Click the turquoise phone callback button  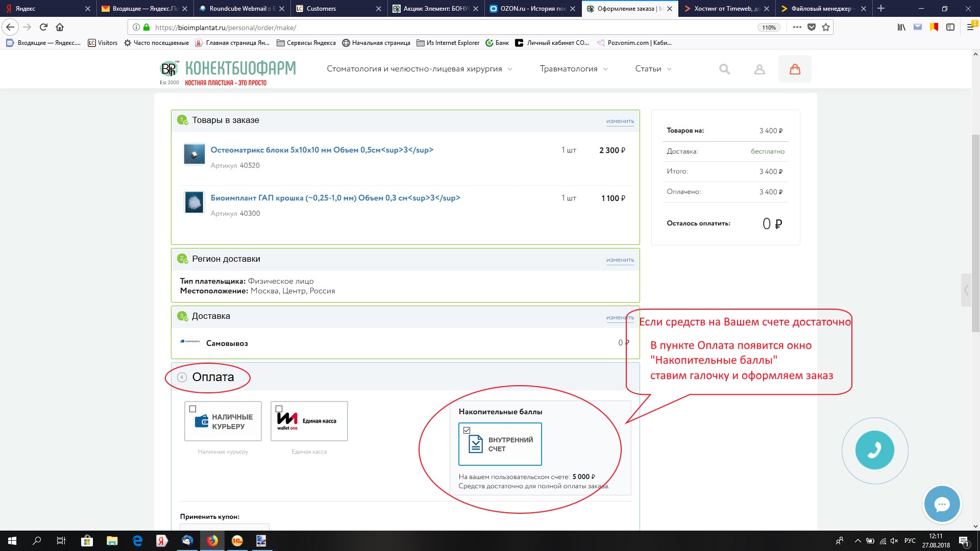874,450
